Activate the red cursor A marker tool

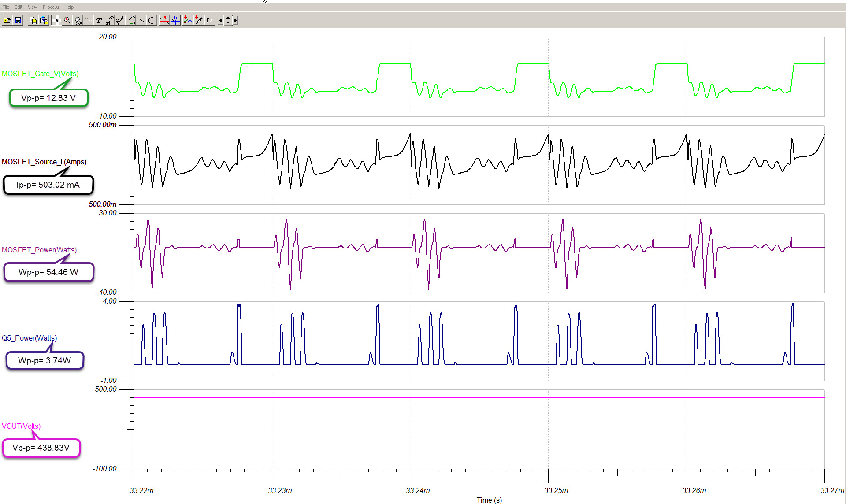coord(164,20)
